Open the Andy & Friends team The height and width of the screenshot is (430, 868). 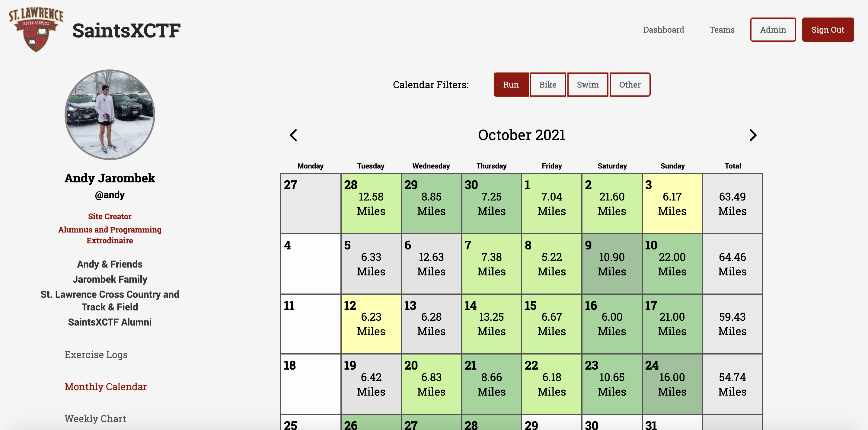(110, 264)
